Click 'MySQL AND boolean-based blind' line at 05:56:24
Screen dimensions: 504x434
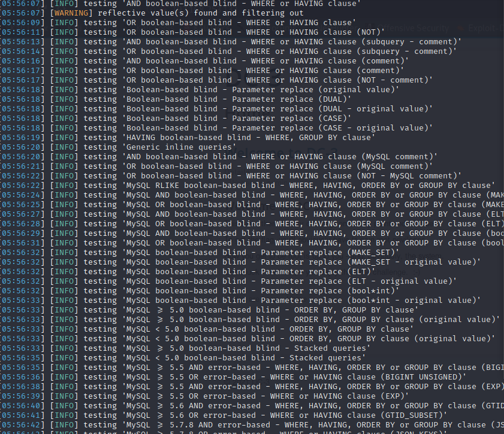252,195
